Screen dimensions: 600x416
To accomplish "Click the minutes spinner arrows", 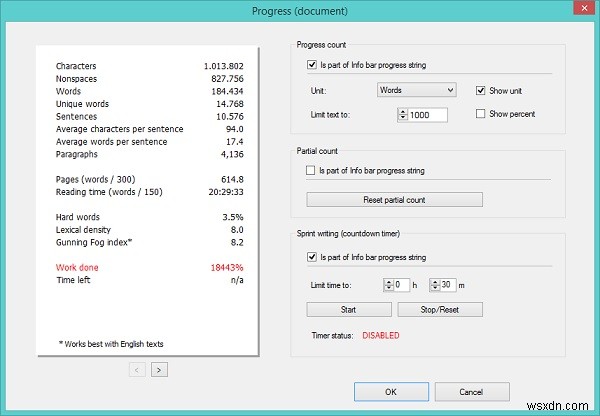I will point(435,285).
